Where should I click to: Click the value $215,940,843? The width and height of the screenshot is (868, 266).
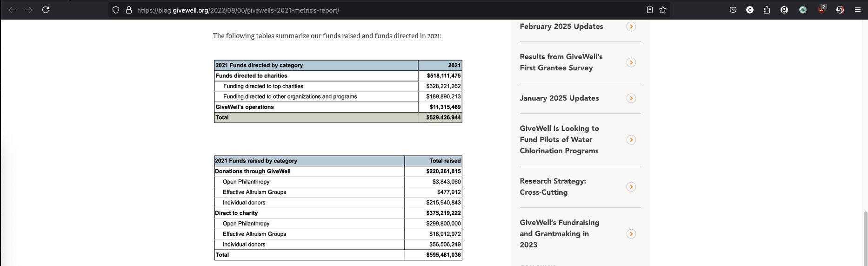[x=443, y=203]
